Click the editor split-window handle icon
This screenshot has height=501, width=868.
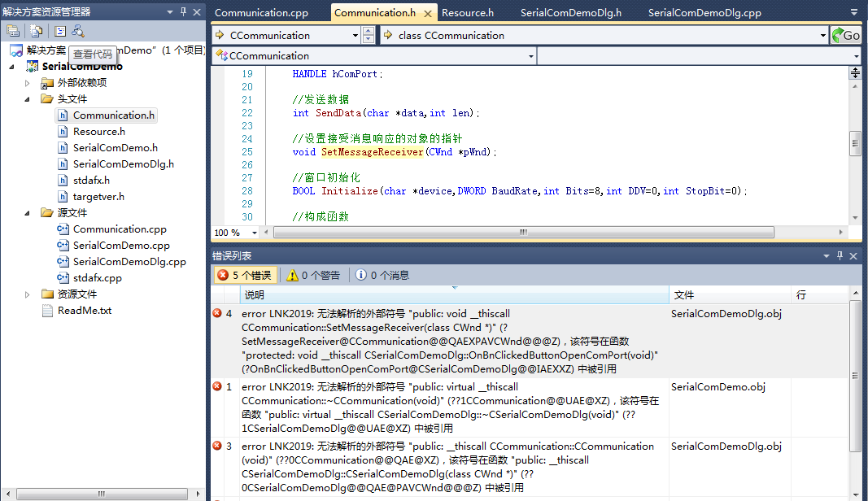pyautogui.click(x=855, y=73)
